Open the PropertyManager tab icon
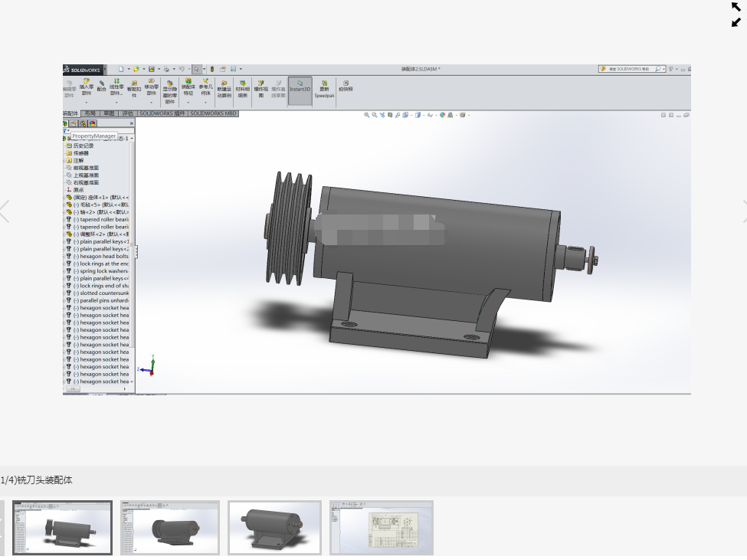747x560 pixels. coord(74,124)
